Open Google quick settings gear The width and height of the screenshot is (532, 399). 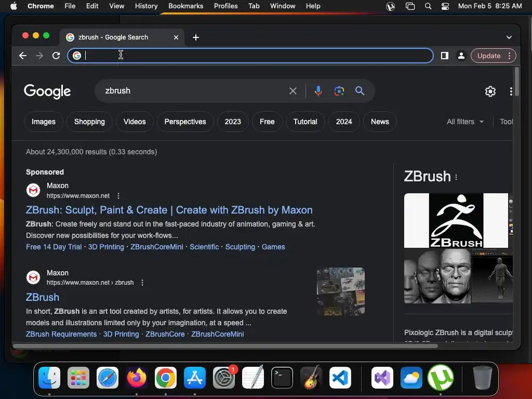[490, 91]
